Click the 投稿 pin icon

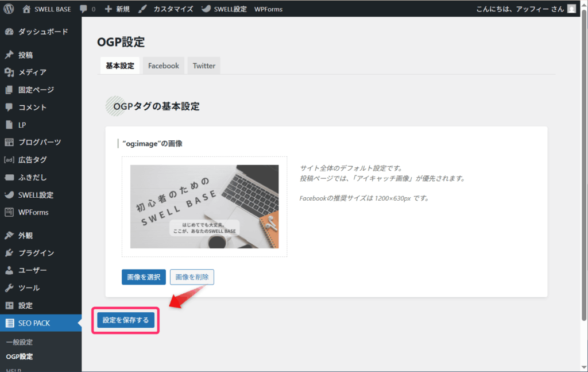tap(9, 55)
